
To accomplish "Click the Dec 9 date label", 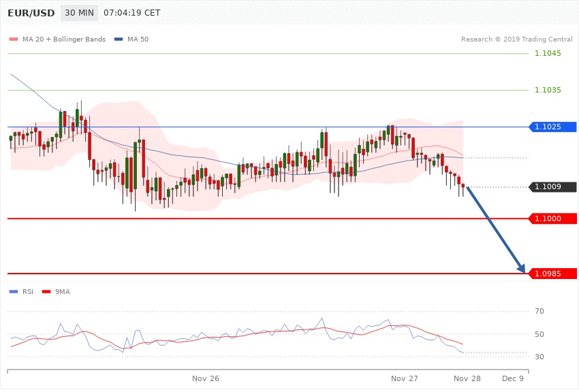I will tap(512, 378).
